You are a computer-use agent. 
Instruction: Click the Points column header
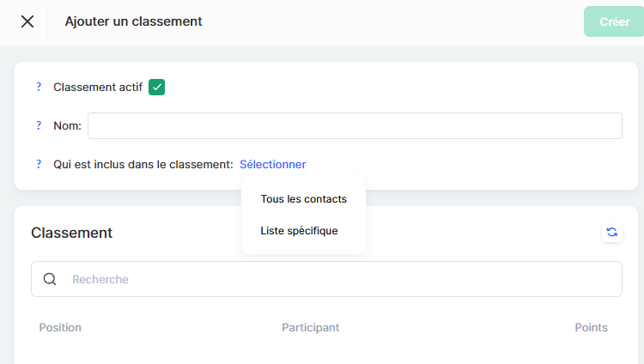pyautogui.click(x=591, y=327)
